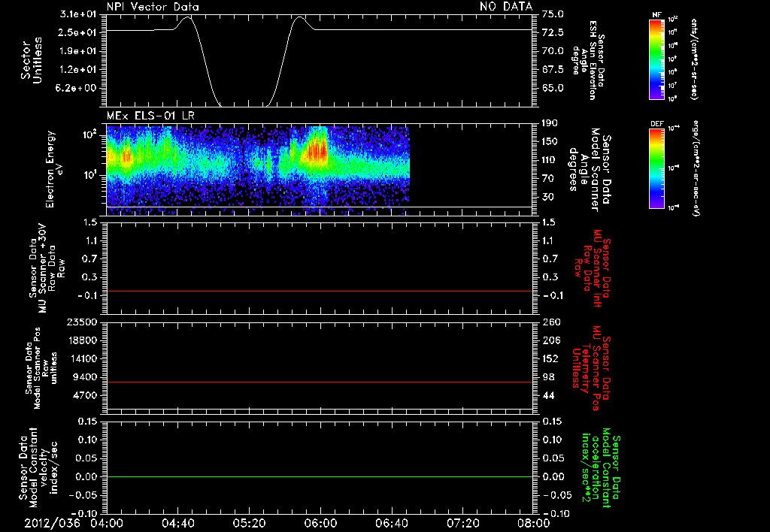Click the first sector curve peak near 04:45
The width and height of the screenshot is (770, 532).
pos(187,17)
